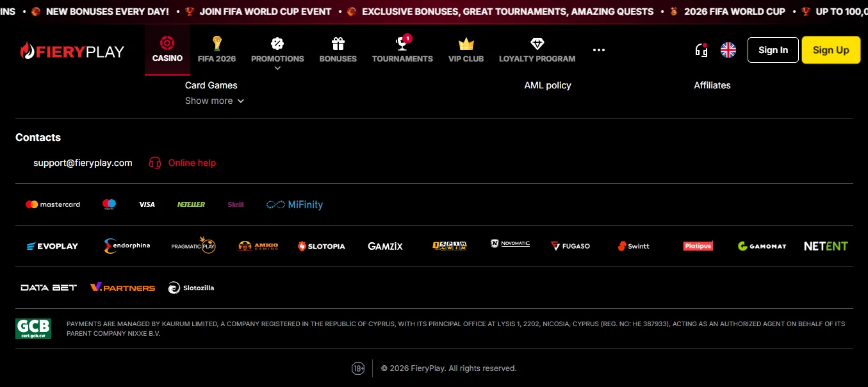Click the support@fieryplay.com email

click(83, 163)
